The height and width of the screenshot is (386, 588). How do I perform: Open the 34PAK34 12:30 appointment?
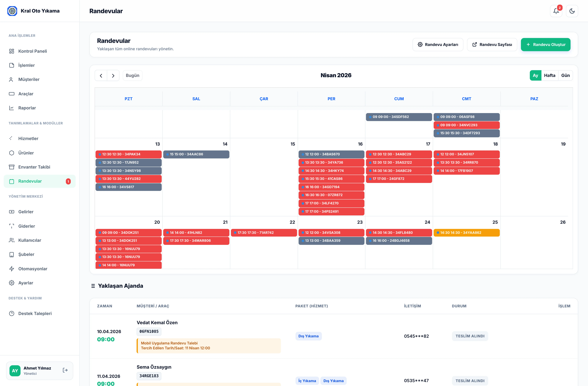tap(128, 154)
